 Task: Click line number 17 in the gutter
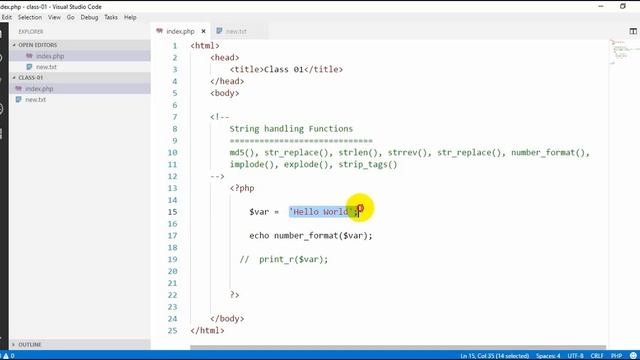tap(173, 236)
